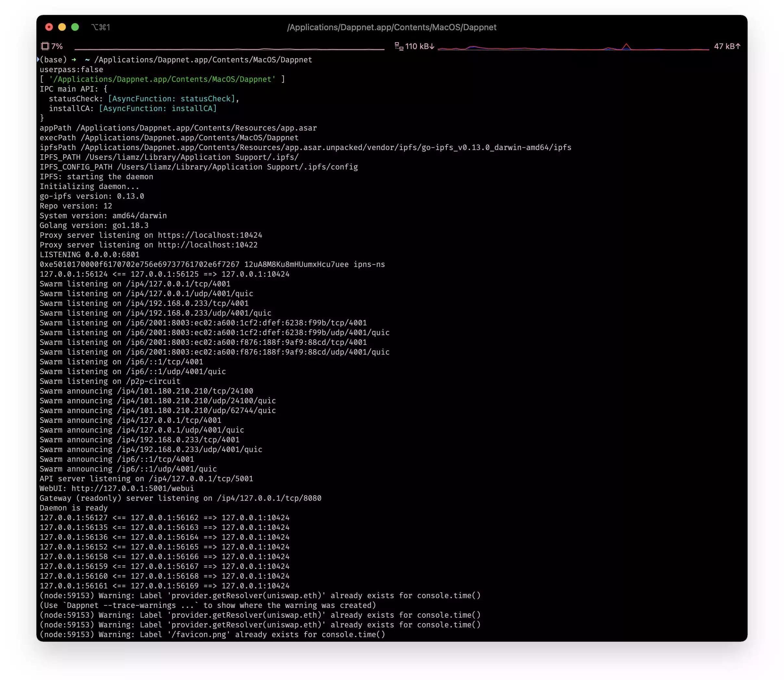Click the 127.0.0.1:56124 connection line
The width and height of the screenshot is (784, 680).
point(165,274)
